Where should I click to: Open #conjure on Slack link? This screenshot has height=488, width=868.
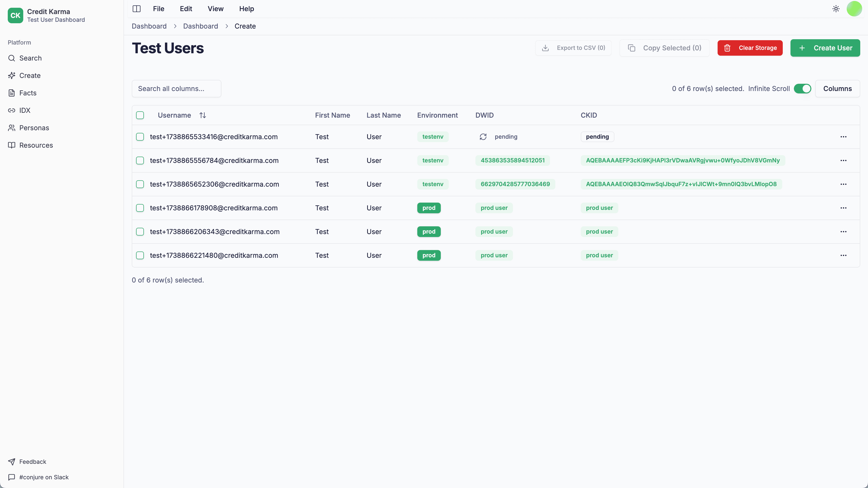(x=44, y=477)
